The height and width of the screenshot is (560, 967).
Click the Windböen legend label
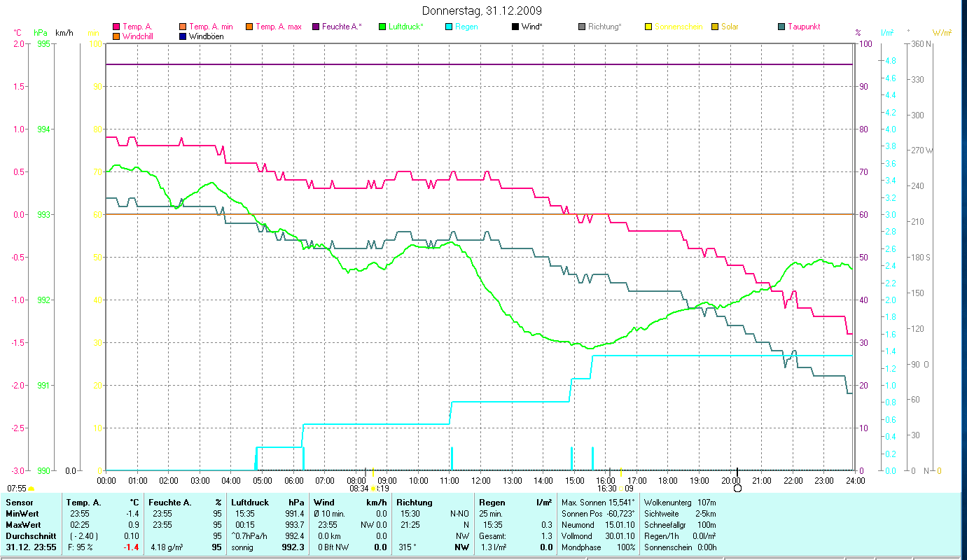coord(207,36)
